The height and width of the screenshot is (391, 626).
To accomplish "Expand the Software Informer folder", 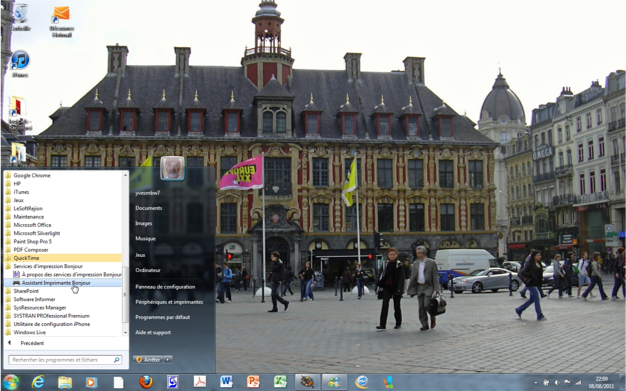I will click(x=63, y=299).
